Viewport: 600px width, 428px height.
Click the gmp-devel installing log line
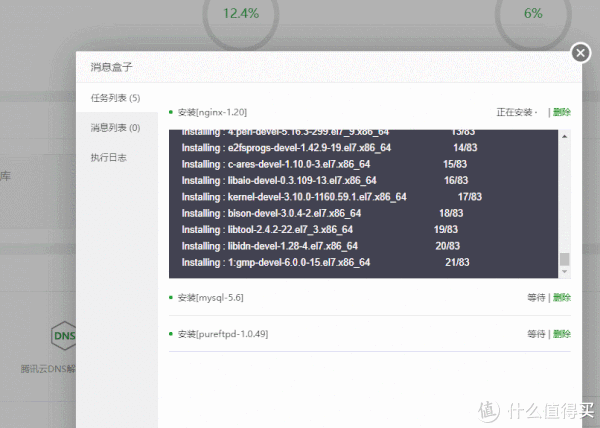pos(325,262)
